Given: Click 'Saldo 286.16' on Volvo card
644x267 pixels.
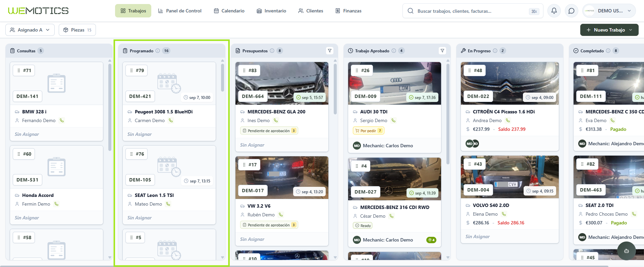Looking at the screenshot, I should [511, 223].
